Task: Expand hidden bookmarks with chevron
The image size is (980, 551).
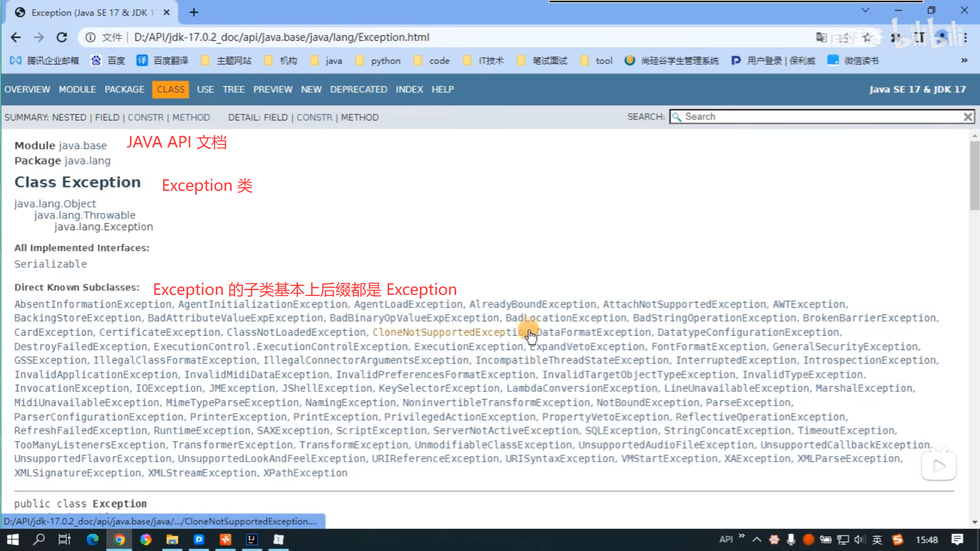Action: point(964,60)
